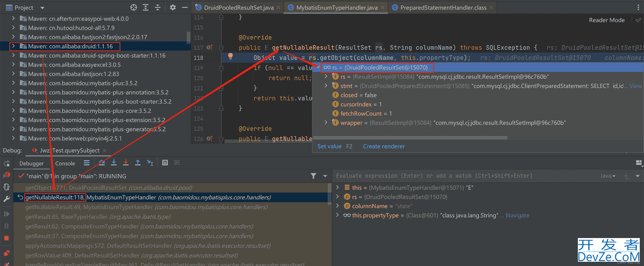The width and height of the screenshot is (644, 266).
Task: Select the getObject:771 DruidPooledResultSet frame
Action: pos(171,188)
